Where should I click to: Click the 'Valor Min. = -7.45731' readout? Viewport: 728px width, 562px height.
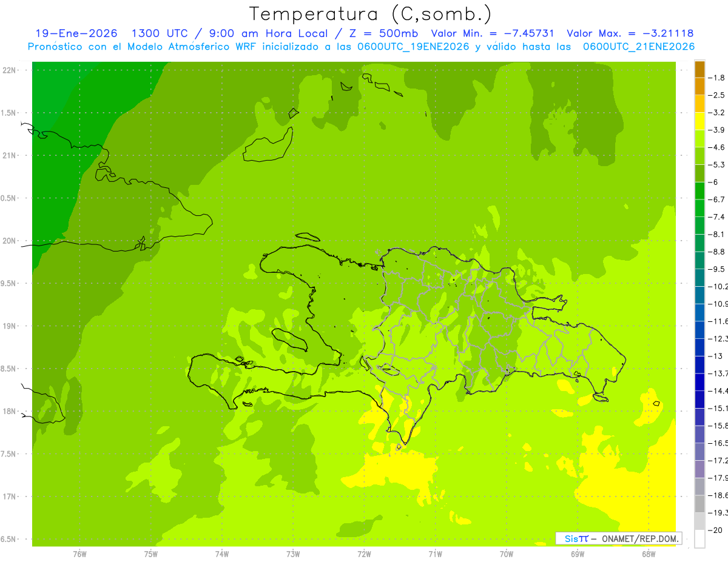coord(492,33)
